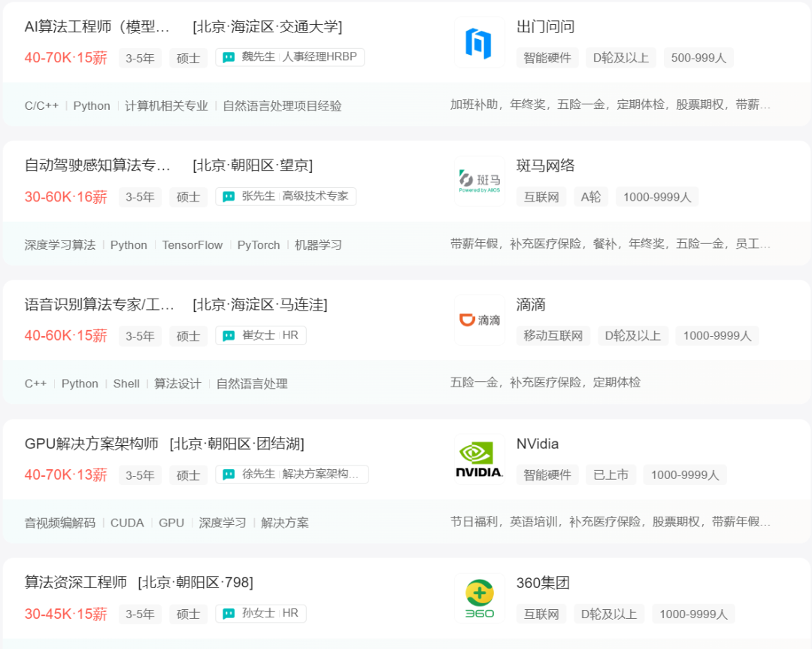Visit the 出门问问 company name link
Screen dimensions: 812x649
[545, 26]
